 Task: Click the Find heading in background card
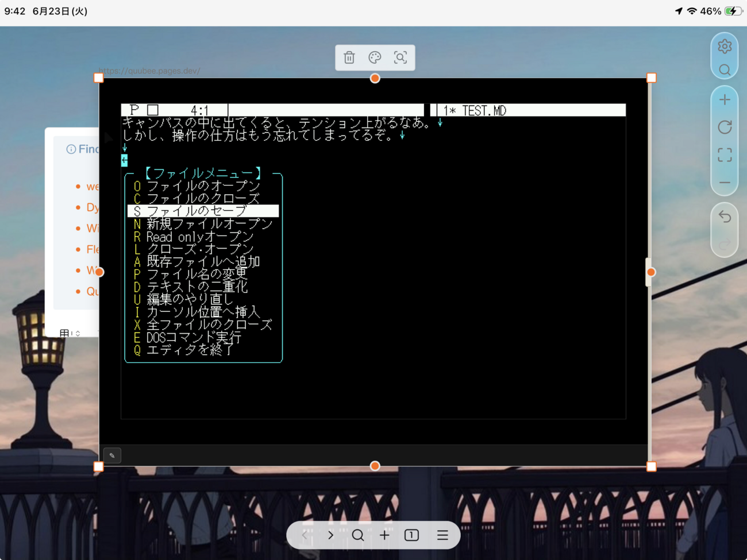click(x=88, y=149)
